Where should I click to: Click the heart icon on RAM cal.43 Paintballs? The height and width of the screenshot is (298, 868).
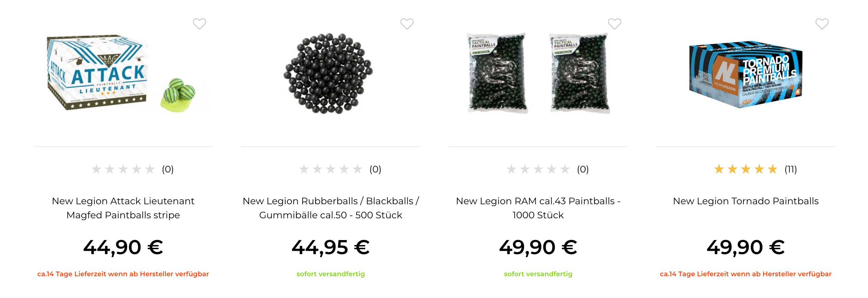click(614, 24)
